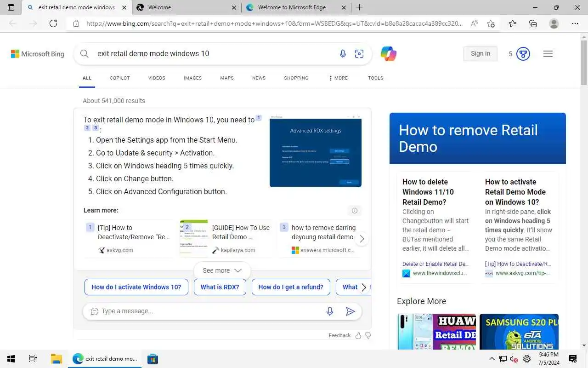This screenshot has height=368, width=588.
Task: Give thumbs up feedback
Action: coord(358,335)
